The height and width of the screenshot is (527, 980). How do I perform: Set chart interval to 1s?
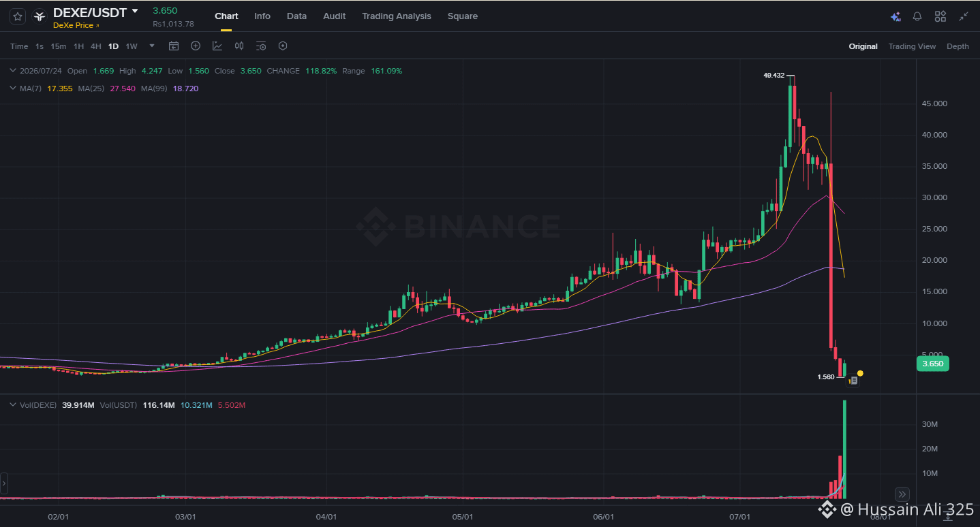click(x=40, y=46)
